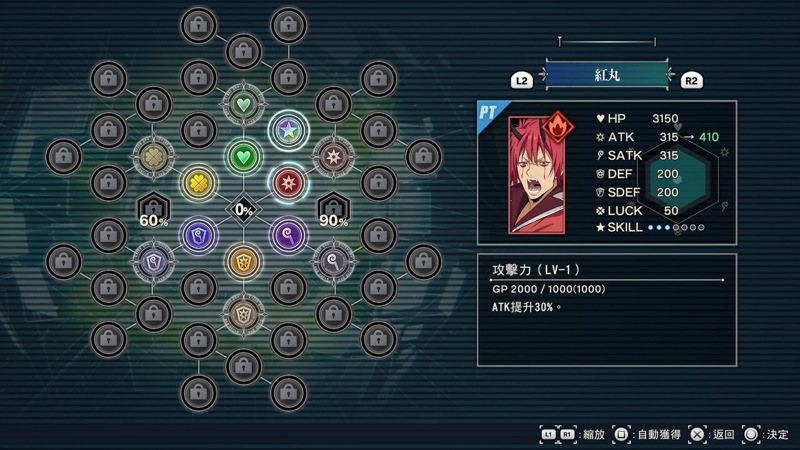Click the SKILL points dot indicator

tap(676, 228)
